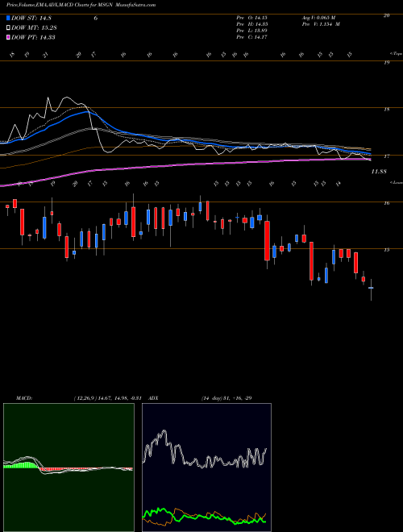Click the 'Pre L: 13.89' value
The width and height of the screenshot is (403, 532).
[x=252, y=31]
